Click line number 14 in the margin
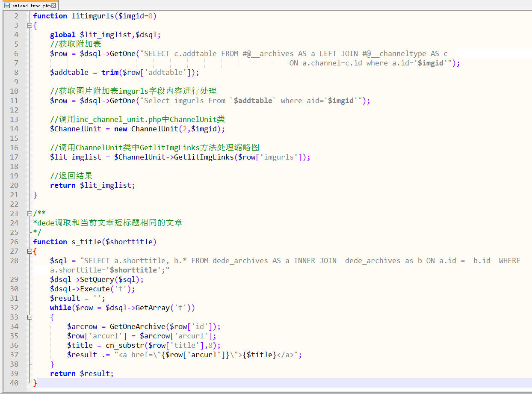532x394 pixels. pos(14,129)
